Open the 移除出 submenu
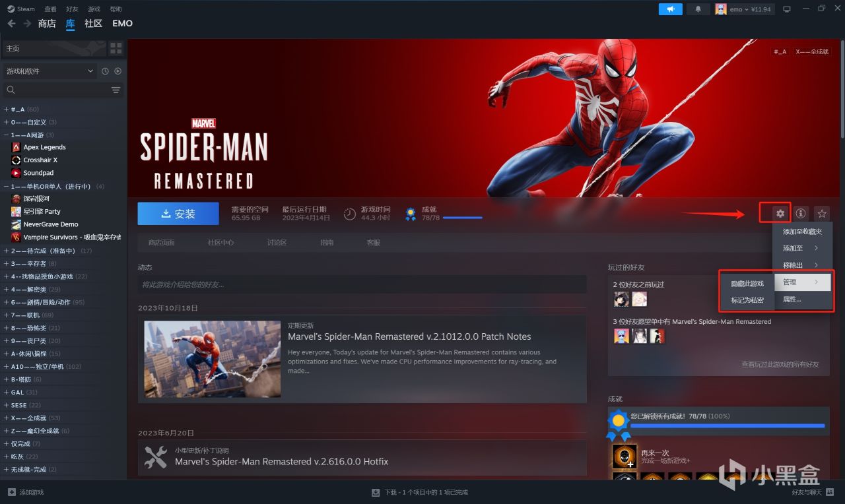The image size is (845, 504). [x=802, y=265]
